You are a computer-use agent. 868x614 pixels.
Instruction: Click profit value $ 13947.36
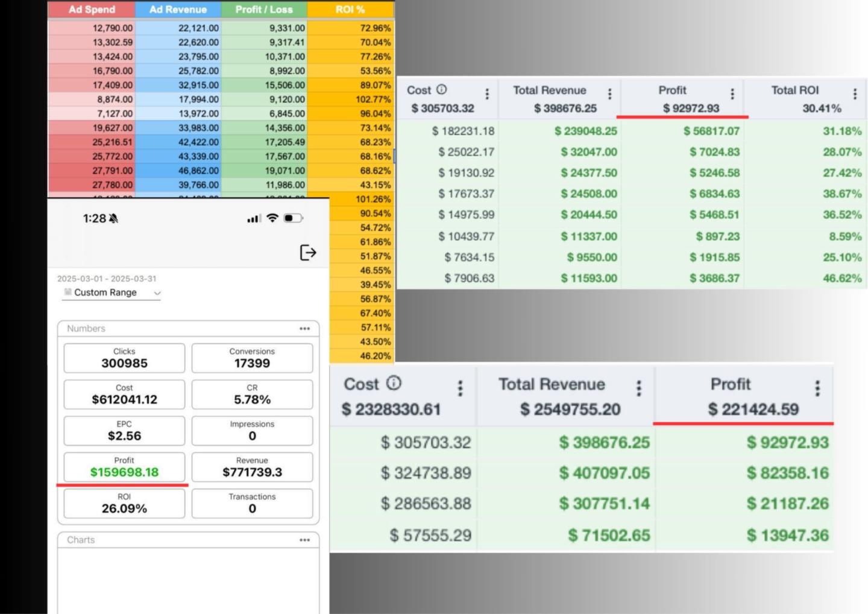click(787, 535)
